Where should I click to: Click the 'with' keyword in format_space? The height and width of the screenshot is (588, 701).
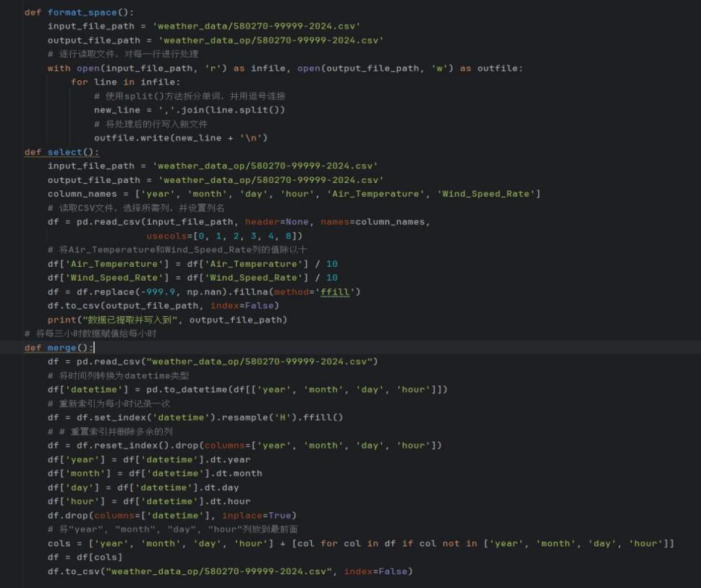pyautogui.click(x=59, y=68)
